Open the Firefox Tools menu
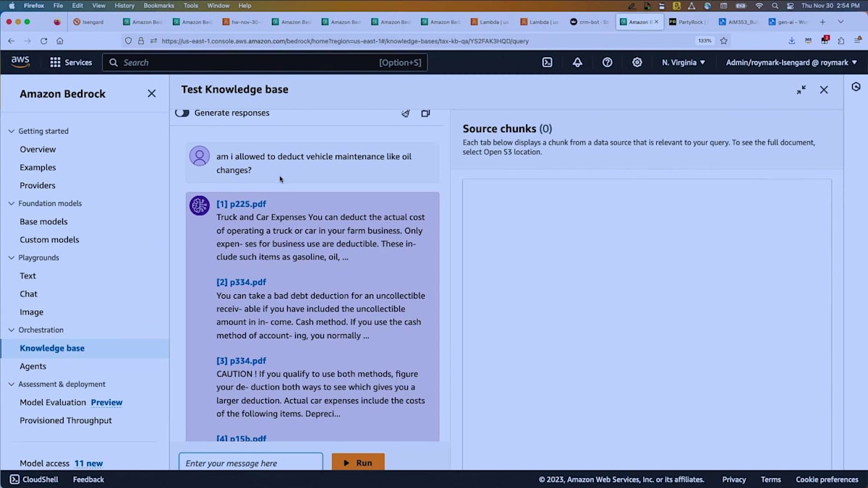 191,5
